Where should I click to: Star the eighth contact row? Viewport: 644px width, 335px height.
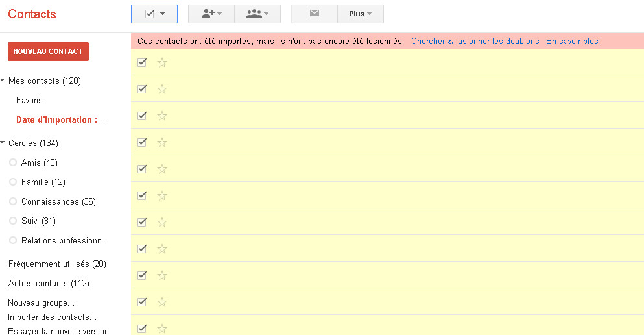click(162, 249)
